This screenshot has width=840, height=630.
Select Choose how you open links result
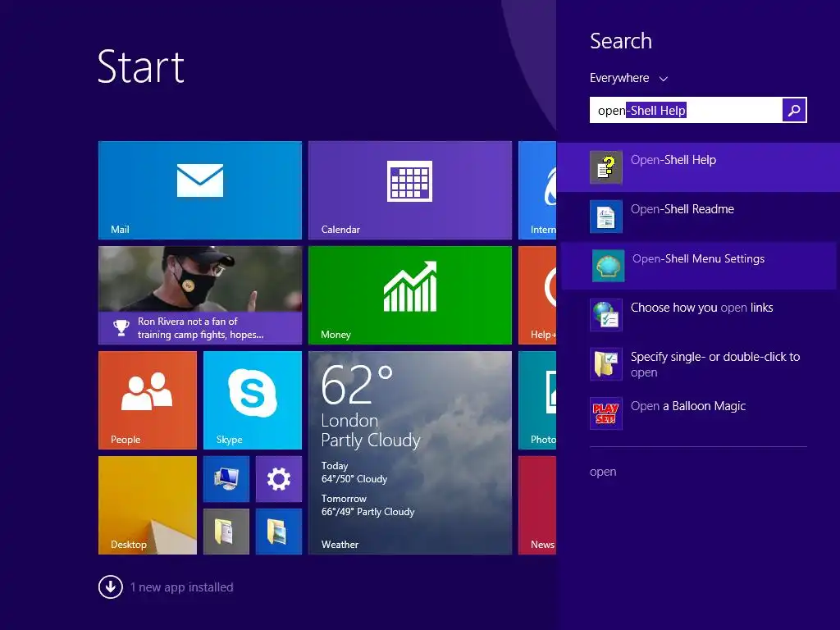click(x=698, y=315)
